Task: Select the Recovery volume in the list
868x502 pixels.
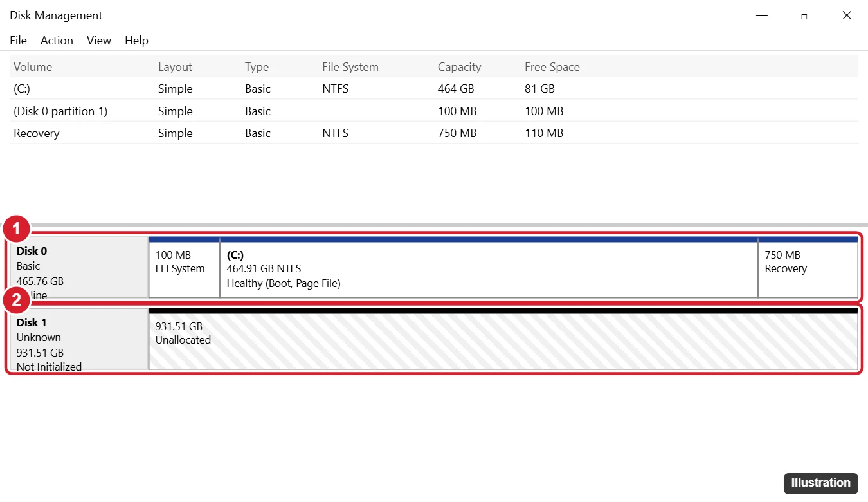Action: pos(434,133)
